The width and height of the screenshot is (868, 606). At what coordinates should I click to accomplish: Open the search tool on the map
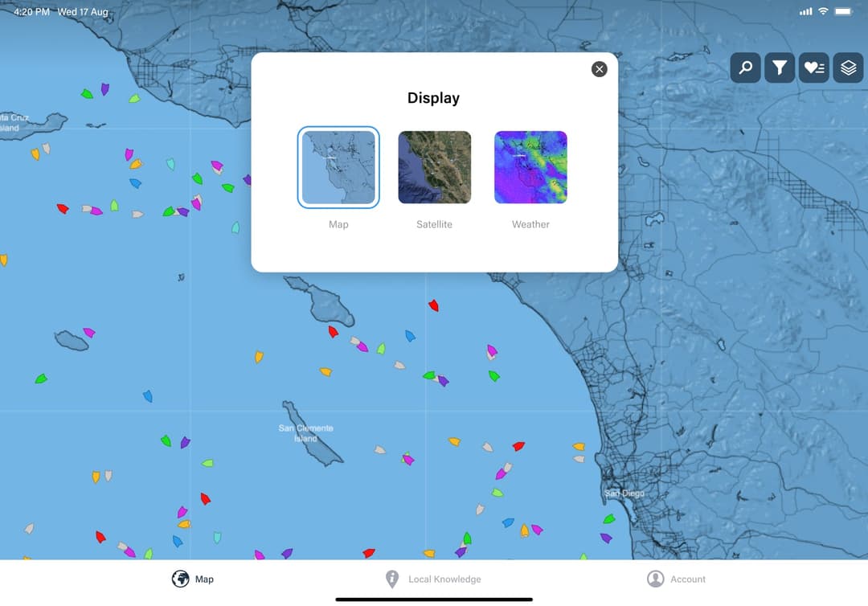point(744,68)
